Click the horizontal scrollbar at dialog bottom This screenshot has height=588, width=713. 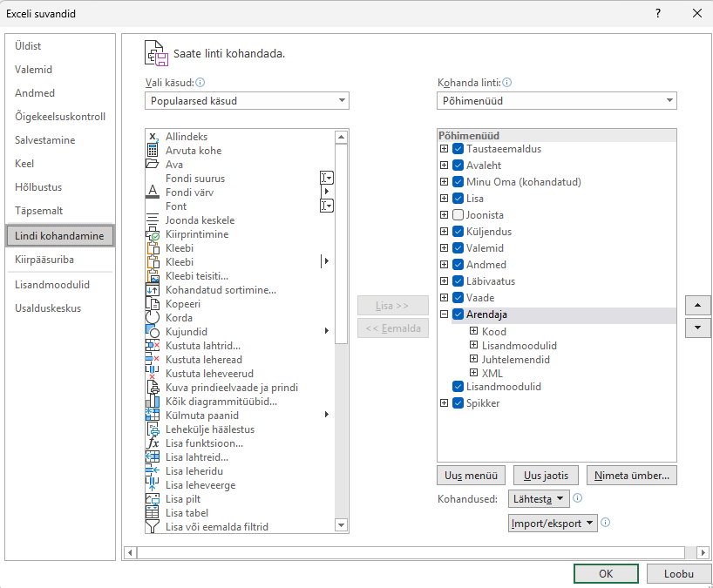pyautogui.click(x=410, y=552)
